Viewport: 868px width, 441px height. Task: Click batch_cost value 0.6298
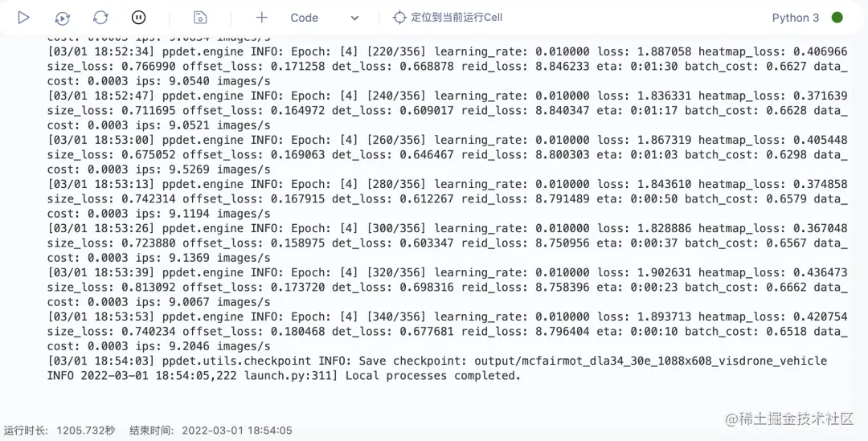[x=787, y=155]
